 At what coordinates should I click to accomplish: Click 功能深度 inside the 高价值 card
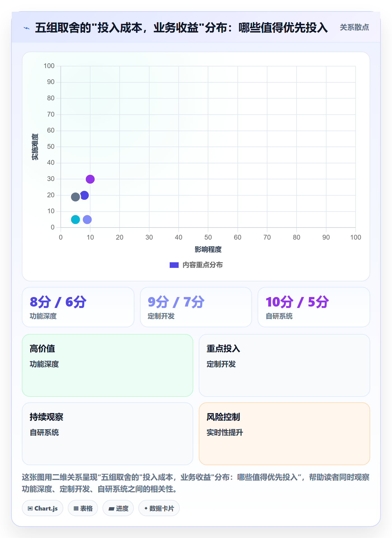click(x=44, y=364)
